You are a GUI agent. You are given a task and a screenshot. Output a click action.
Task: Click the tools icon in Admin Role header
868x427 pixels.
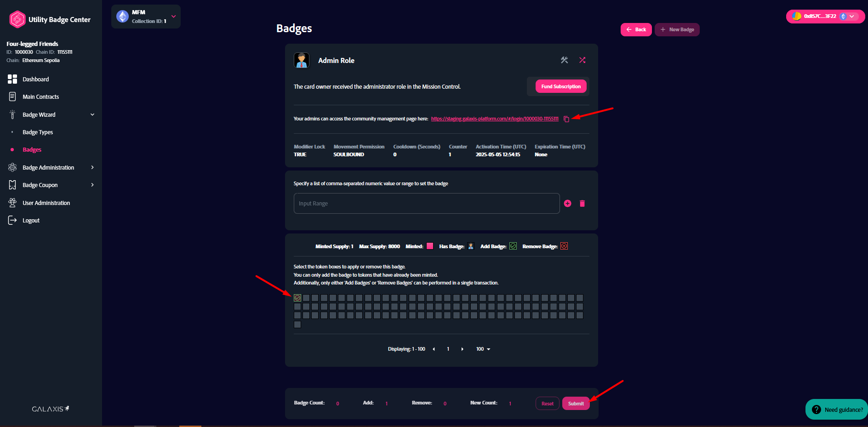point(564,60)
